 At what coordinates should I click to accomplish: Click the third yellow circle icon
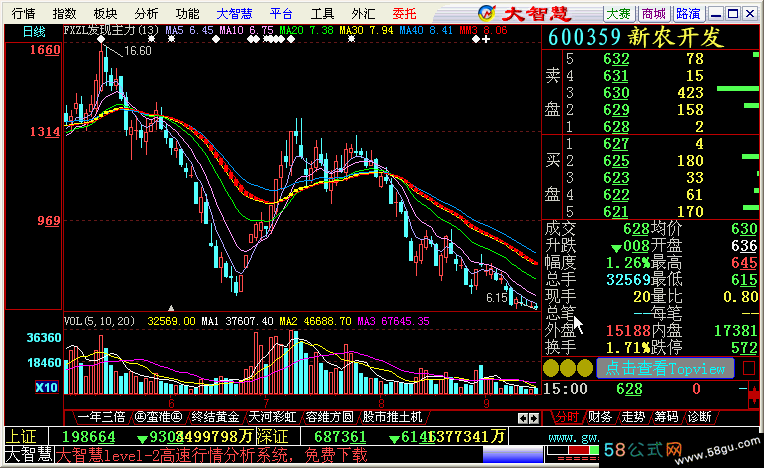(584, 368)
